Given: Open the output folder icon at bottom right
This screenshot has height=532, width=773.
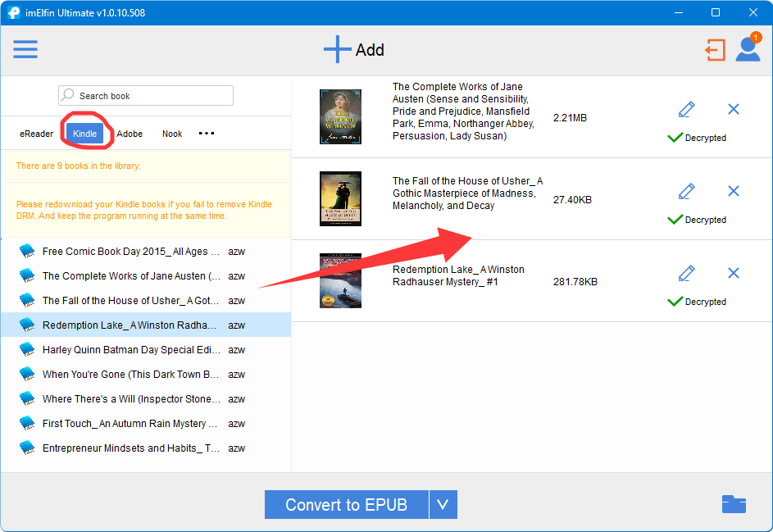Looking at the screenshot, I should coord(734,504).
